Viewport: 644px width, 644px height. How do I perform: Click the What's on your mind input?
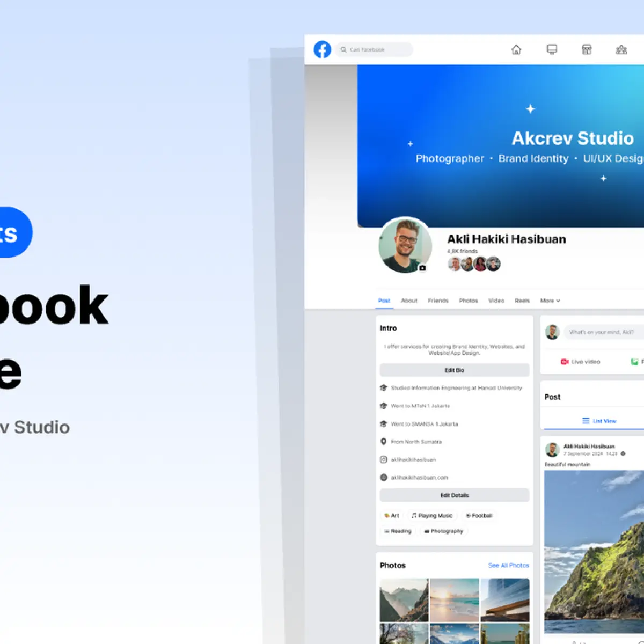click(604, 332)
